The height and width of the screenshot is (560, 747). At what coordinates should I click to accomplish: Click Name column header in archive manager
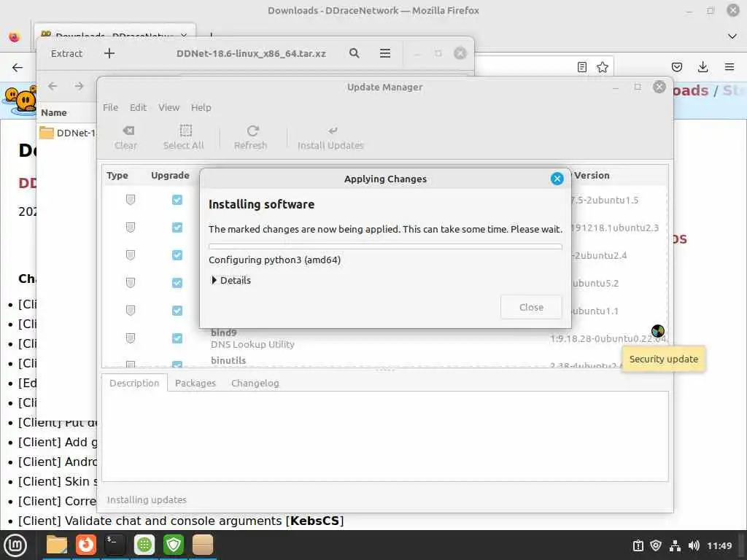coord(54,113)
